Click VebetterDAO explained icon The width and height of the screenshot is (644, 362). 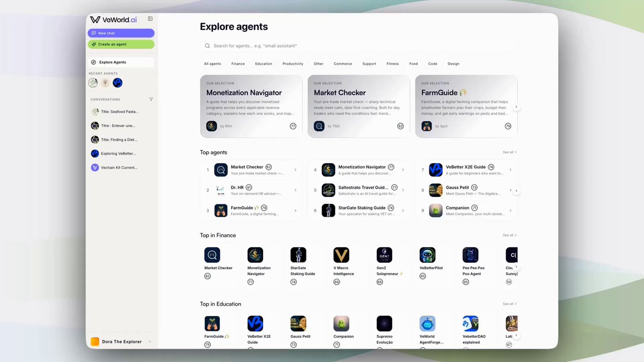coord(470,323)
